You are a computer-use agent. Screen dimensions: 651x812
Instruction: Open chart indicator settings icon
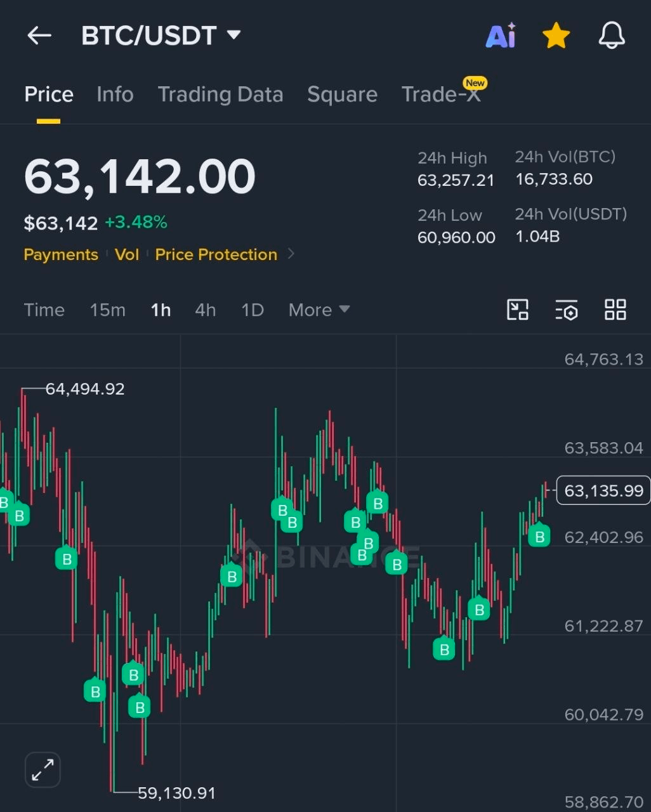tap(567, 310)
